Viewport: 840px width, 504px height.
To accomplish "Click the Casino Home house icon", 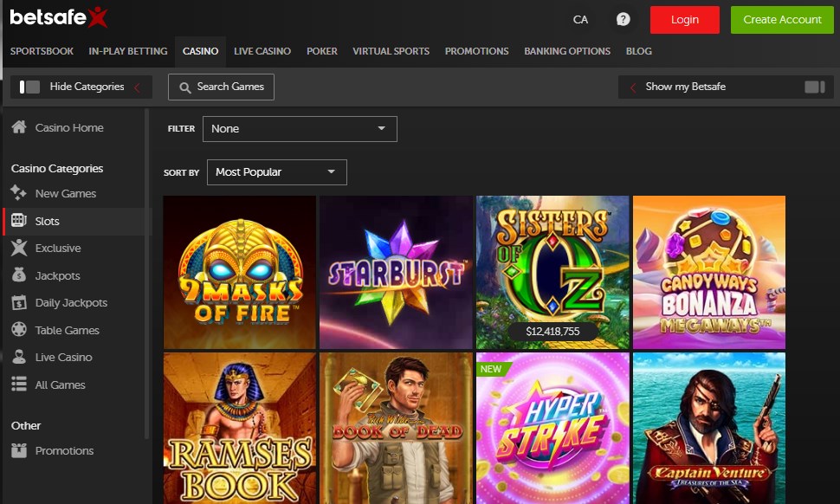I will (x=19, y=127).
